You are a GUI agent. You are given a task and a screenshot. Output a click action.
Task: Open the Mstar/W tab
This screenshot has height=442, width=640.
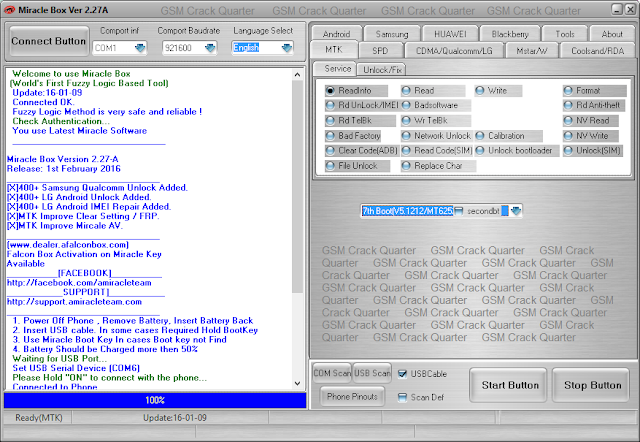tap(531, 51)
